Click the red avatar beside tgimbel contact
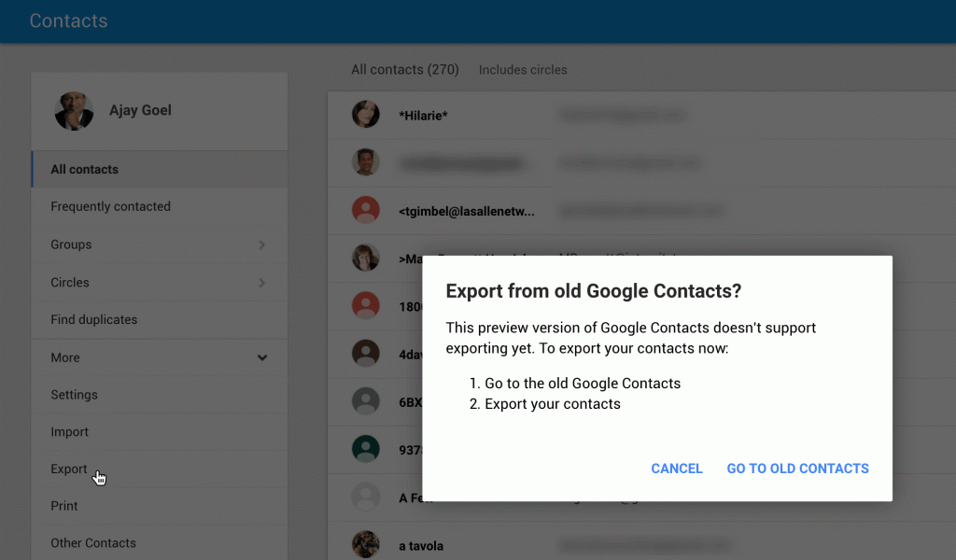This screenshot has width=956, height=560. click(365, 210)
